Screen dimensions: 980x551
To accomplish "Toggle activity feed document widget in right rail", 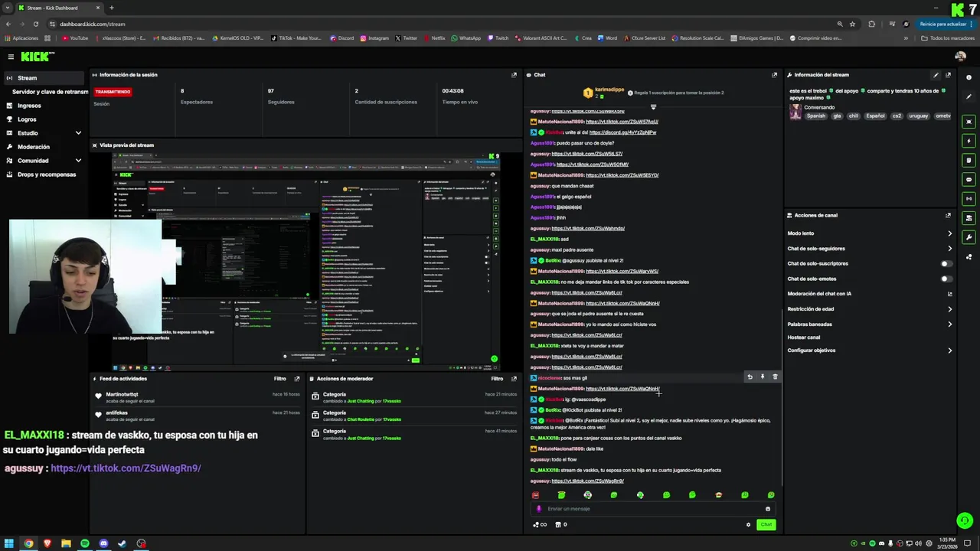I will pos(969,160).
